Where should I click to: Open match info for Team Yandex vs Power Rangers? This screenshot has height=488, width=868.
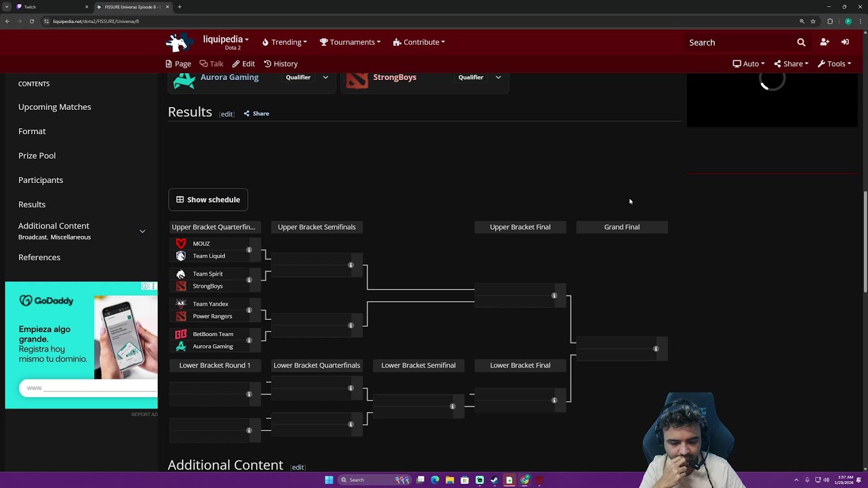click(x=249, y=310)
